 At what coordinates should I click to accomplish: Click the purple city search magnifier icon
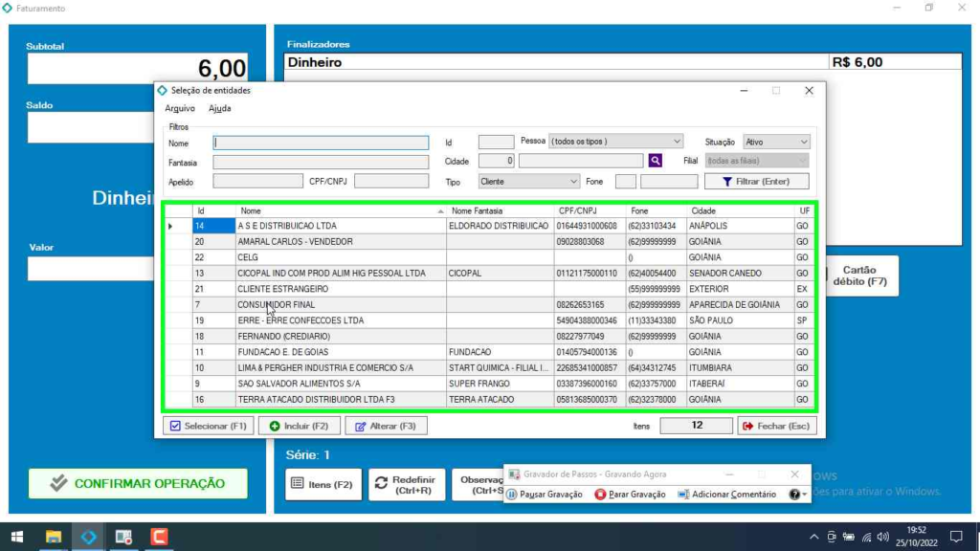656,161
